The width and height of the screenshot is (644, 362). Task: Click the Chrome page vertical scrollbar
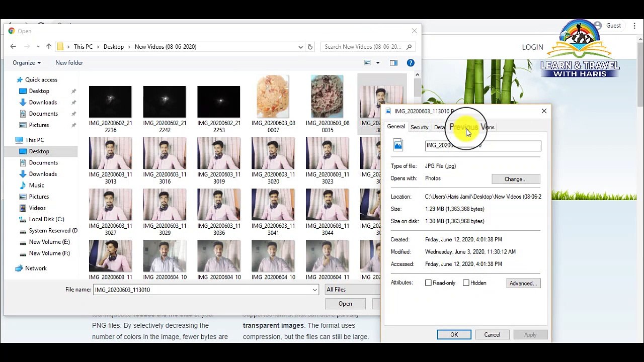point(640,75)
